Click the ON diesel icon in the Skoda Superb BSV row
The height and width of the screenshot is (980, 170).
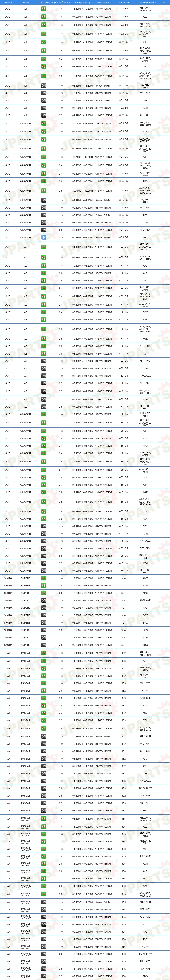click(x=44, y=615)
